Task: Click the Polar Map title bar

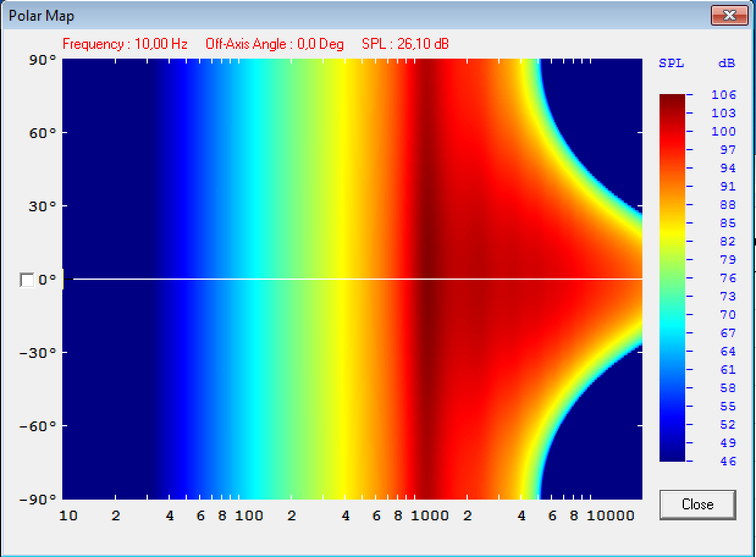Action: point(305,16)
